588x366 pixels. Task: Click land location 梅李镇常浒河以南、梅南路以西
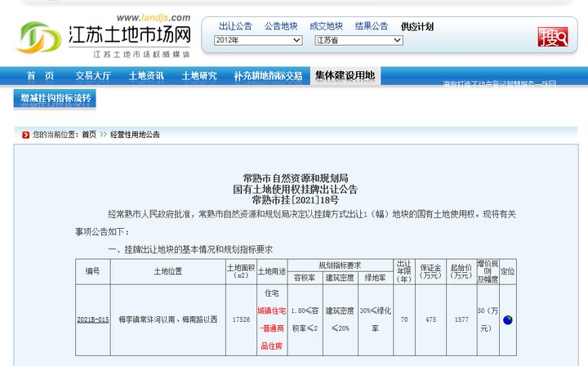tap(168, 319)
